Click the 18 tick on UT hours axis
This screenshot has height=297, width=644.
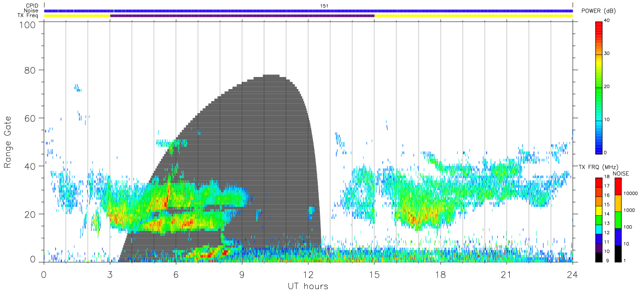pos(441,274)
